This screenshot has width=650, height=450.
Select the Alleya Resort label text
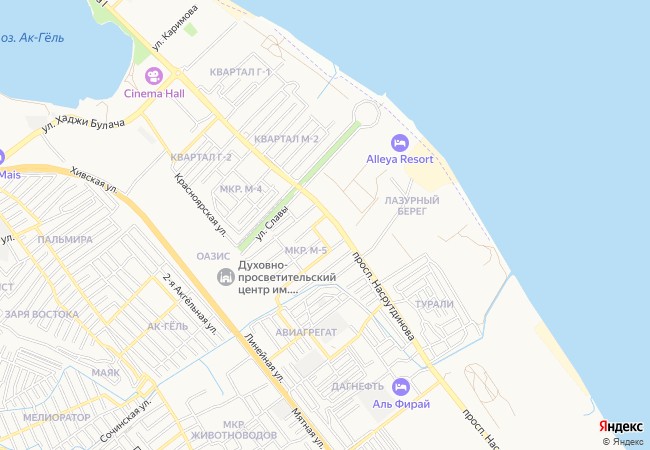[400, 159]
